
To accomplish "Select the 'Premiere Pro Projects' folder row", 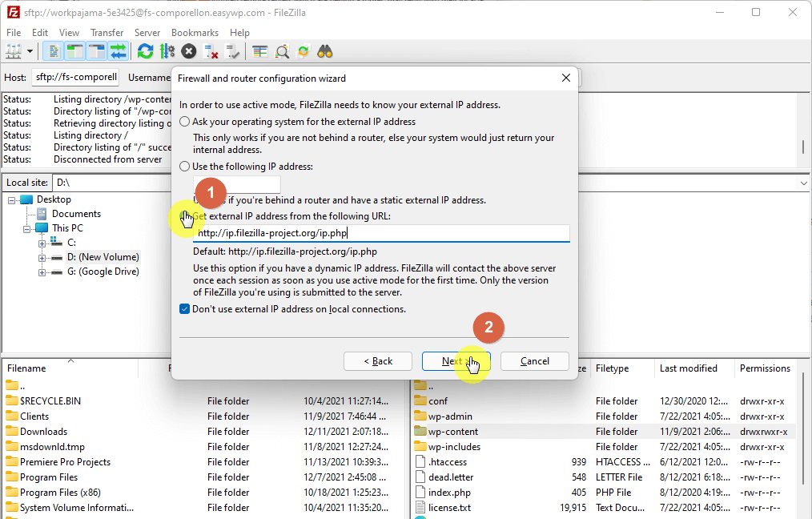I will (202, 462).
